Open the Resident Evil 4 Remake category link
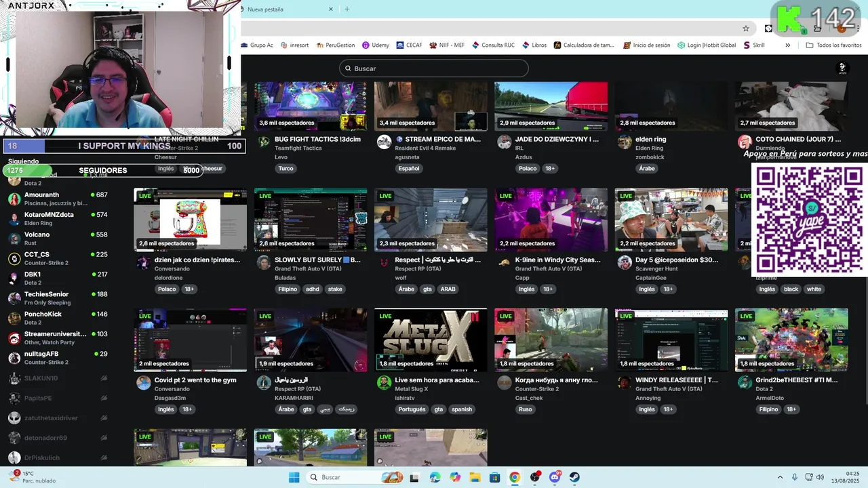This screenshot has width=868, height=488. 425,148
